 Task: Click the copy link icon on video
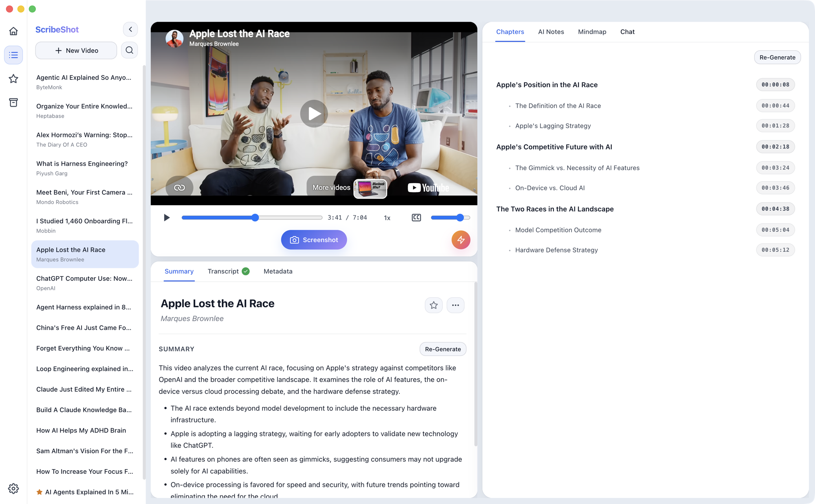(179, 188)
